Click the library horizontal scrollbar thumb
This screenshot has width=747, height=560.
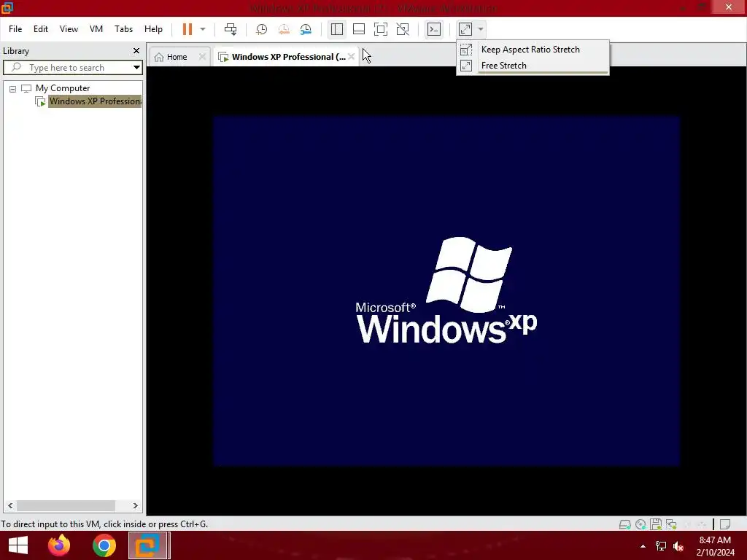pos(66,506)
